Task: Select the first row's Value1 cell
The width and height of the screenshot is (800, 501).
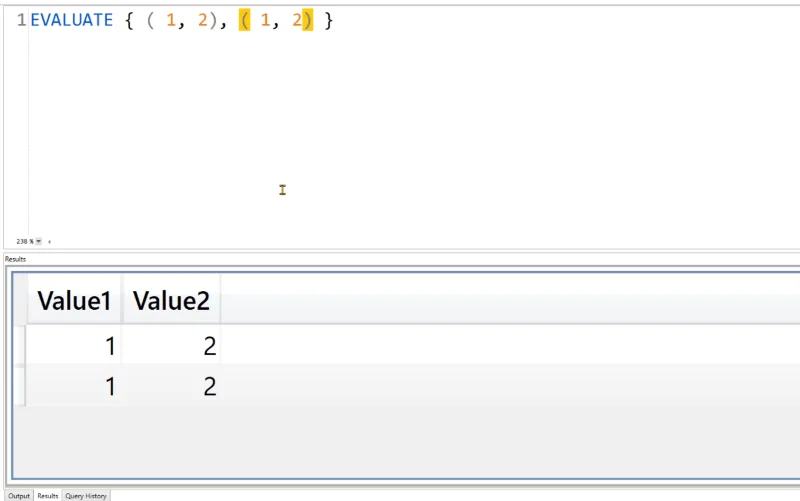Action: (74, 346)
